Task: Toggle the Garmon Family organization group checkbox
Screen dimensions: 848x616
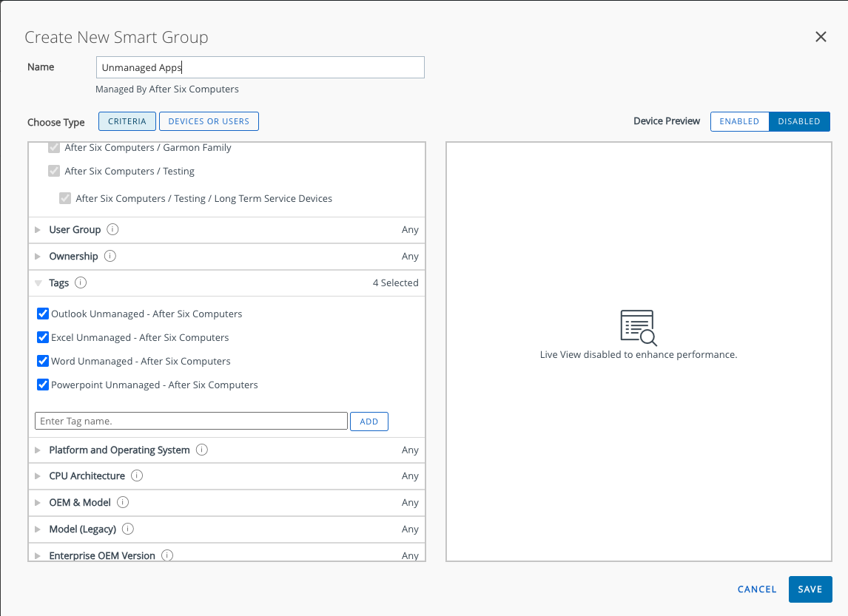Action: (53, 147)
